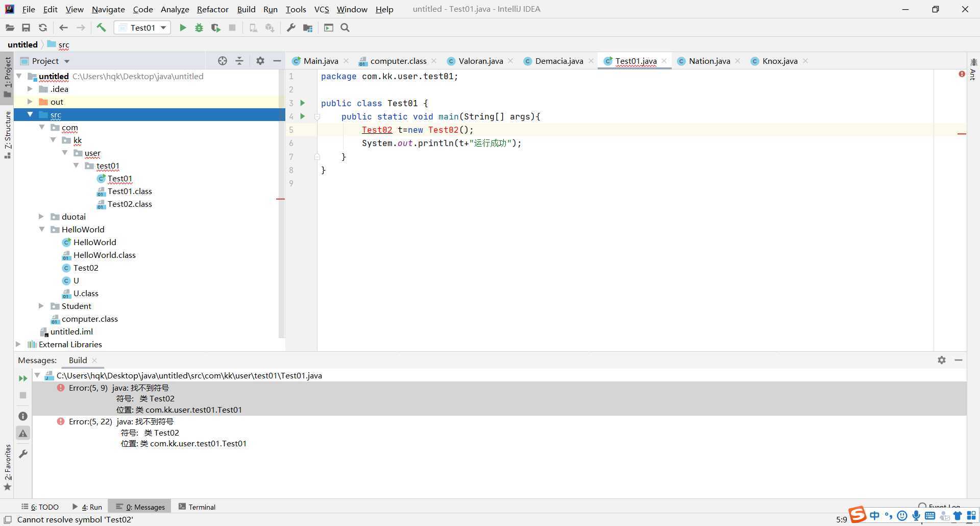Click the locate target icon in Project panel
Image resolution: width=980 pixels, height=526 pixels.
tap(223, 61)
